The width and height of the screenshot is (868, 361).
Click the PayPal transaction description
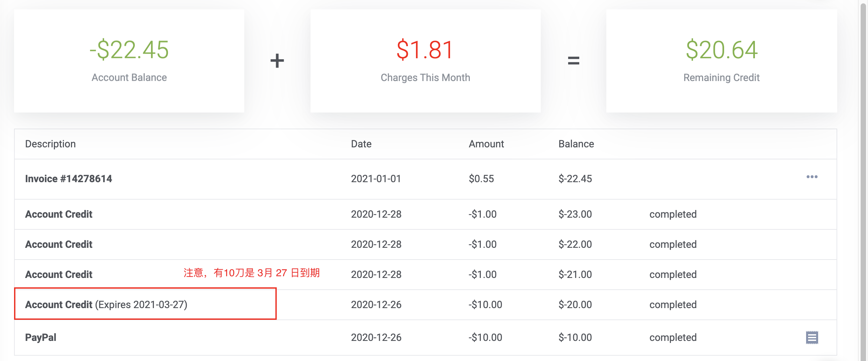coord(41,338)
